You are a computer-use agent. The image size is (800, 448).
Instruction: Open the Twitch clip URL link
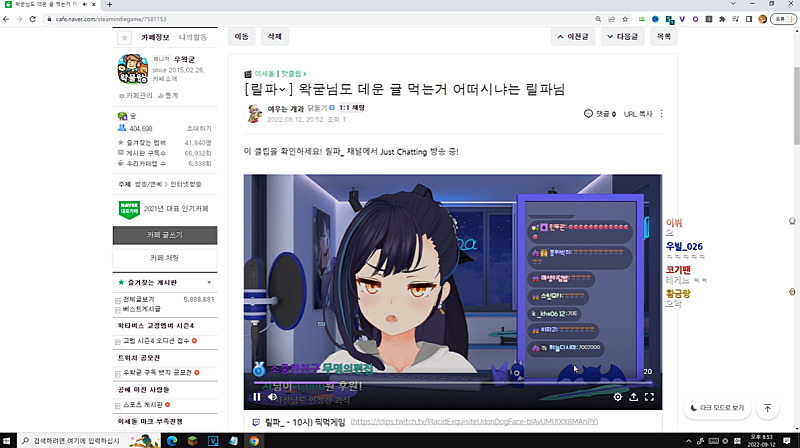click(474, 422)
